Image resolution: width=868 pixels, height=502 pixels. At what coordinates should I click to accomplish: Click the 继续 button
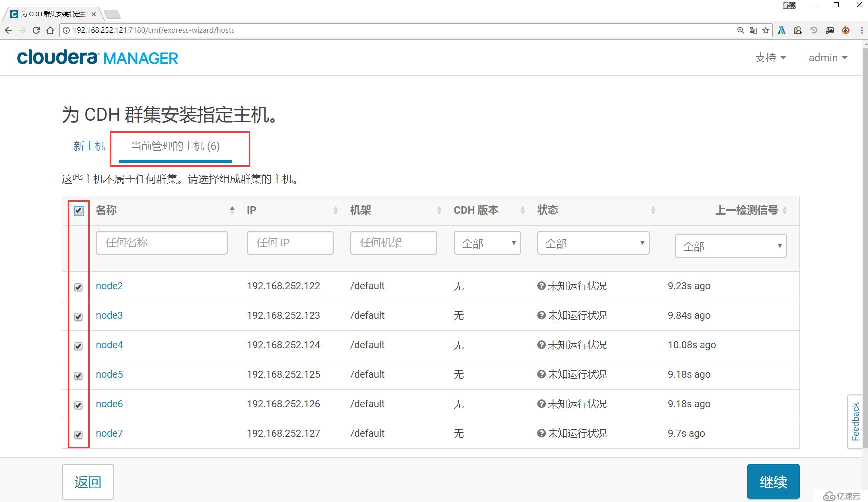[x=773, y=482]
